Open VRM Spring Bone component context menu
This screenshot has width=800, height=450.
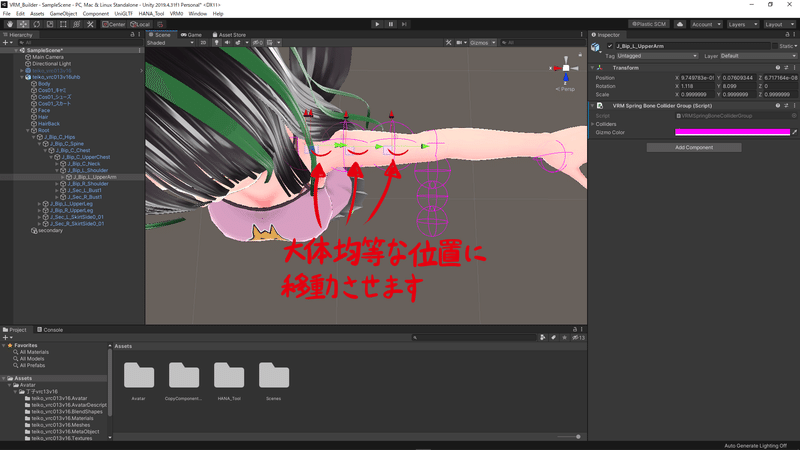(794, 106)
